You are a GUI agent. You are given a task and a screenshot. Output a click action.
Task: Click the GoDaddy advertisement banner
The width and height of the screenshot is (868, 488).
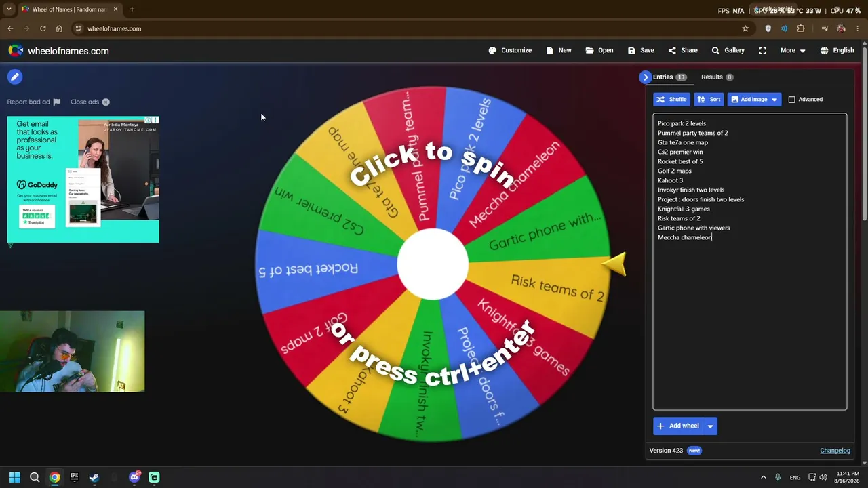[83, 180]
